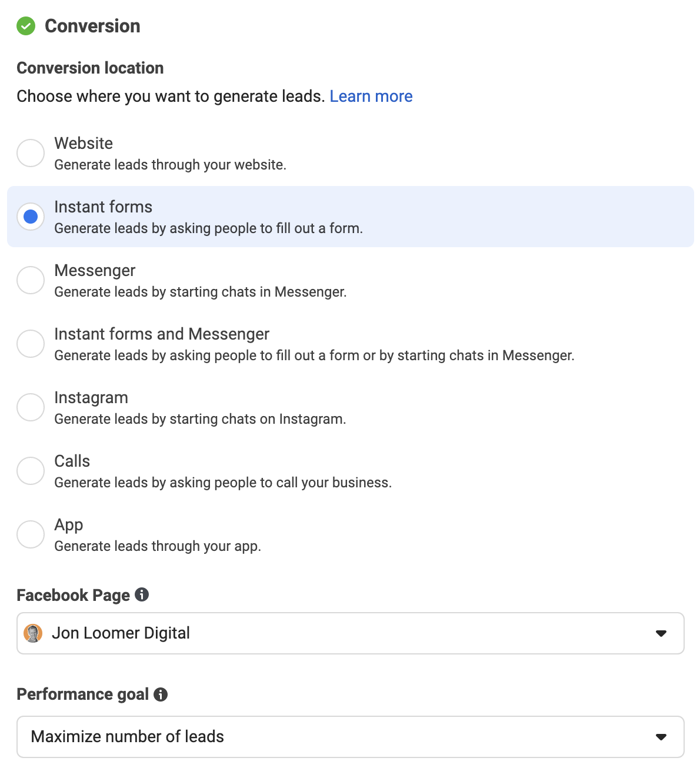Open the Facebook Page dropdown arrow
Image resolution: width=700 pixels, height=771 pixels.
click(661, 633)
